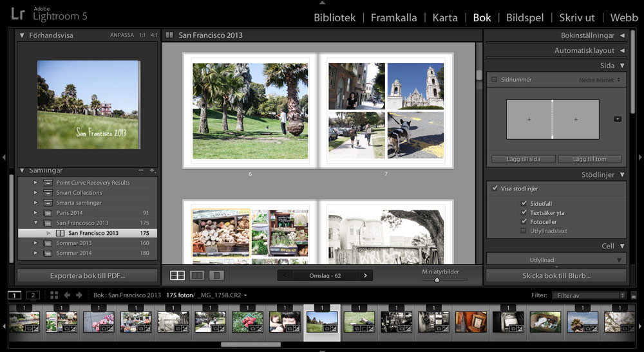Switch to single page view icon

click(x=217, y=275)
